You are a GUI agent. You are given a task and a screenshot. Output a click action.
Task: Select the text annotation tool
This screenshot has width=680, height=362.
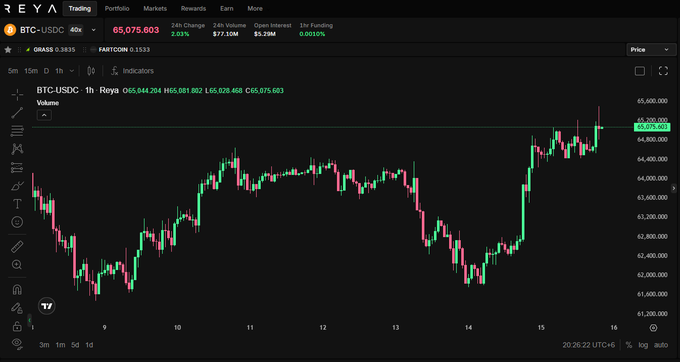(17, 204)
